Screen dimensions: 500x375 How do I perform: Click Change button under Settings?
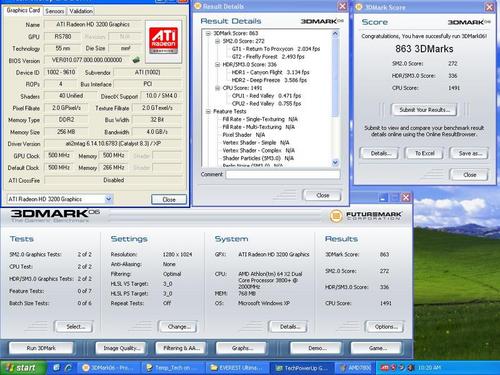click(x=178, y=327)
